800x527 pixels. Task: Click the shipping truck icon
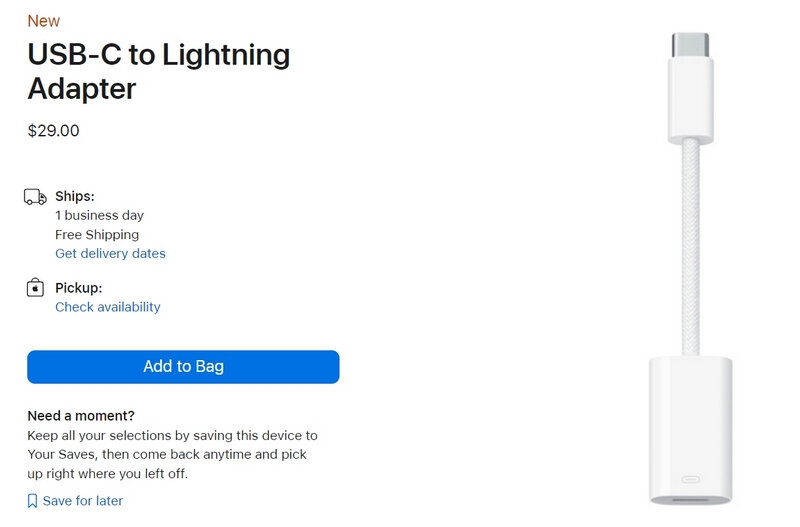pos(35,196)
